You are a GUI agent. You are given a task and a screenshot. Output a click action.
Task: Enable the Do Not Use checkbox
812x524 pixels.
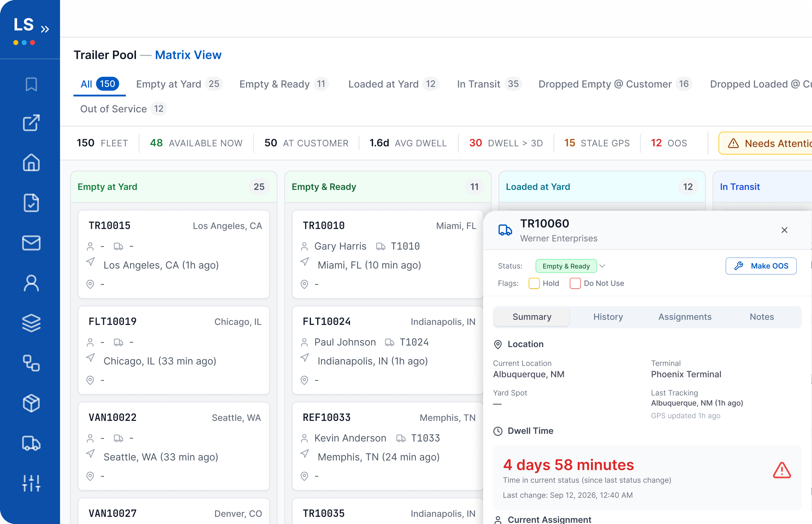[x=575, y=284]
